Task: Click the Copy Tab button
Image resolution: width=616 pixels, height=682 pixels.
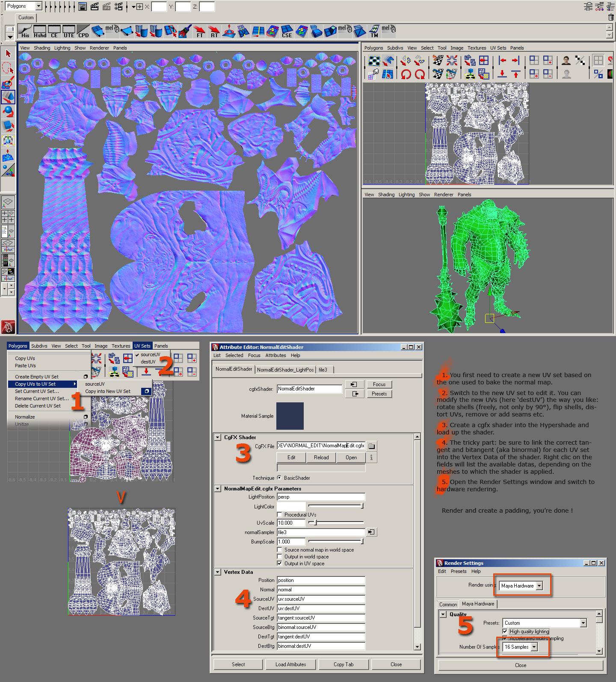Action: tap(344, 664)
